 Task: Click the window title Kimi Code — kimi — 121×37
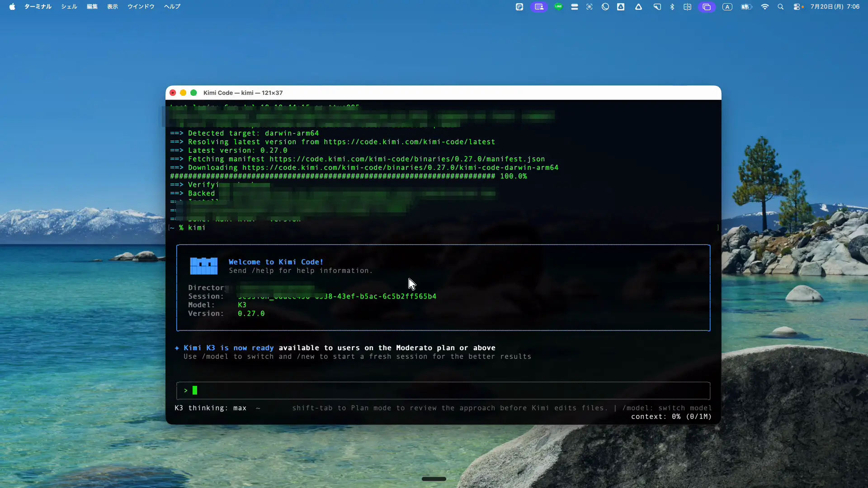pos(243,93)
